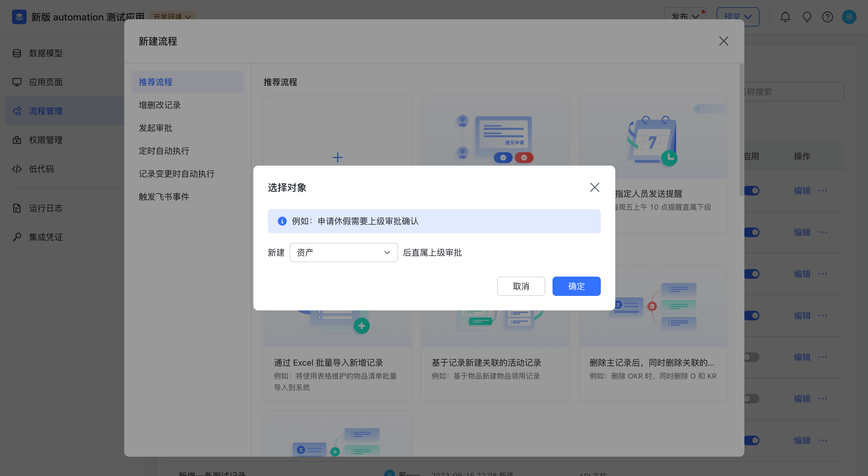Select 推荐流程 in the flow category list
The width and height of the screenshot is (868, 476).
187,82
